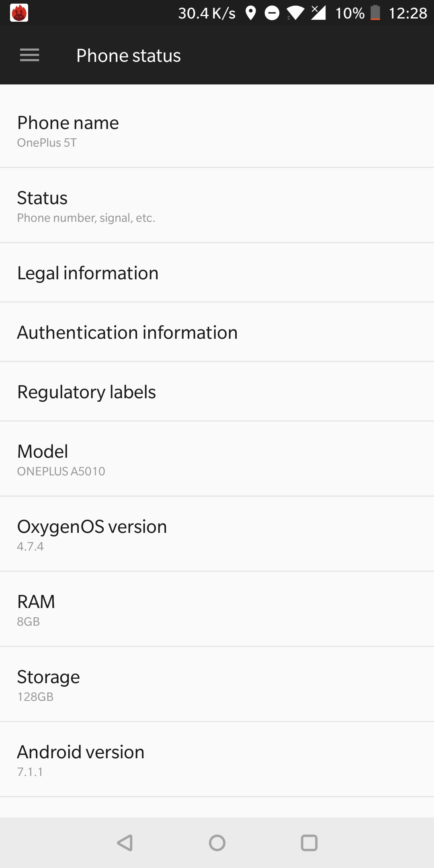Tap the battery indicator icon
Screen dimensions: 434x868
(375, 13)
